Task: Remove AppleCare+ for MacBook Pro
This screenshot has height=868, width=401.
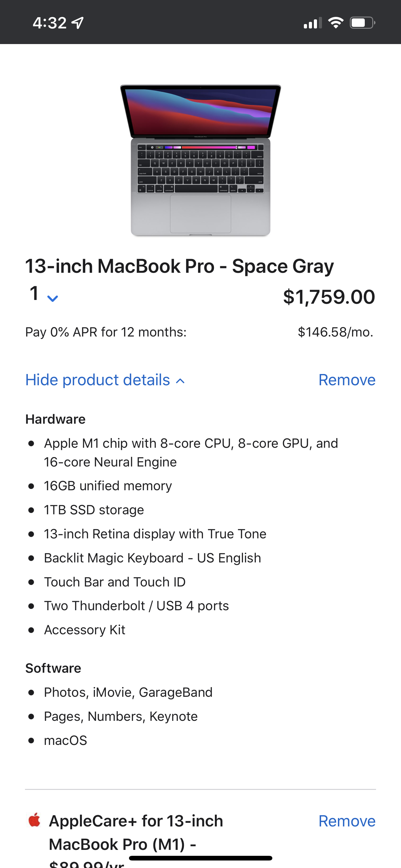Action: [x=347, y=821]
